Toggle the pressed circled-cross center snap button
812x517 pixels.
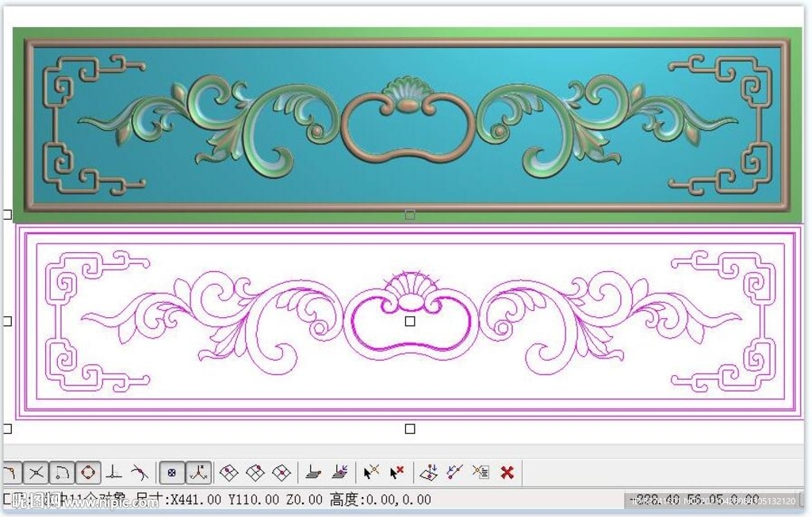[171, 473]
